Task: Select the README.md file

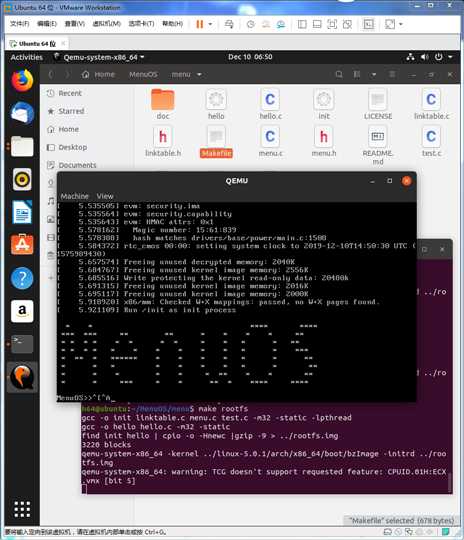Action: tap(378, 145)
